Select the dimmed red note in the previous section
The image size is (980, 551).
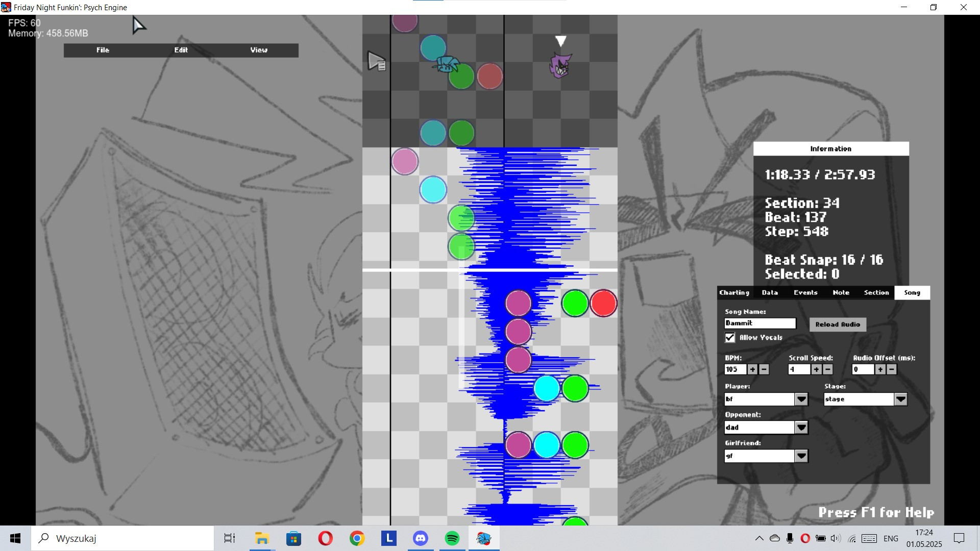point(489,77)
